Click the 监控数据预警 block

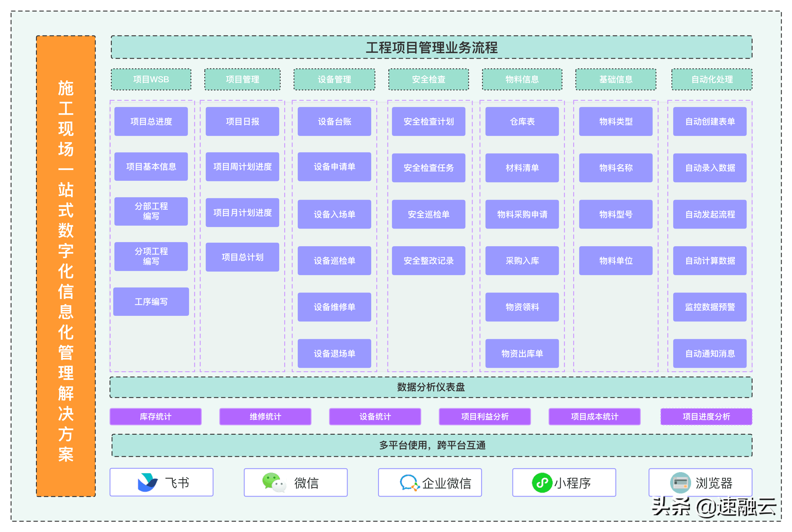[x=709, y=307]
